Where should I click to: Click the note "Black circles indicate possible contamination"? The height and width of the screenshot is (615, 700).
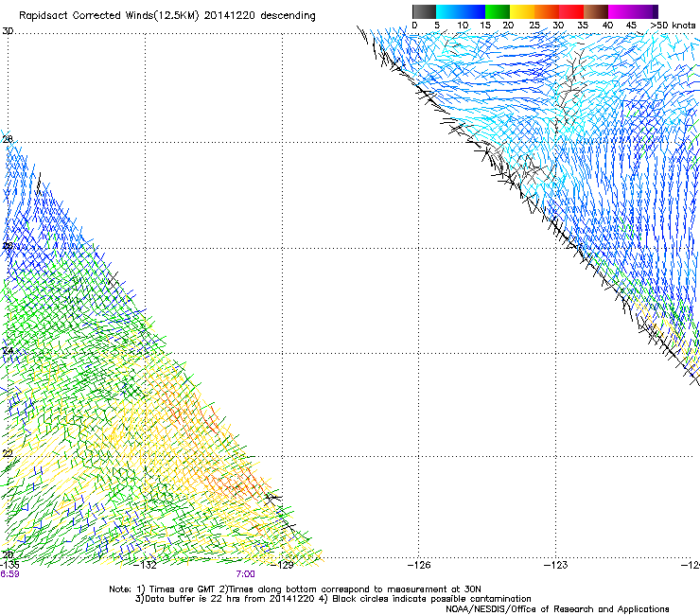pyautogui.click(x=431, y=599)
